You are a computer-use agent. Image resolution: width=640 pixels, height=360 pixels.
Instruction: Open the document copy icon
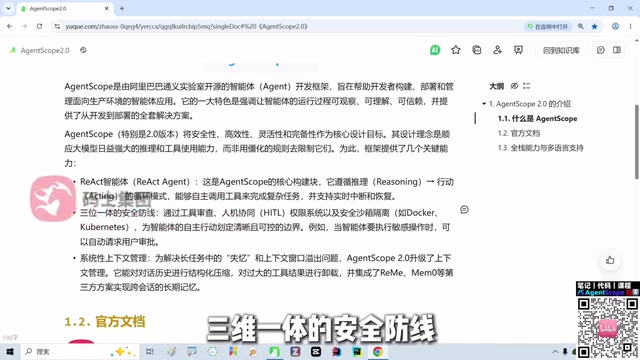coord(476,50)
